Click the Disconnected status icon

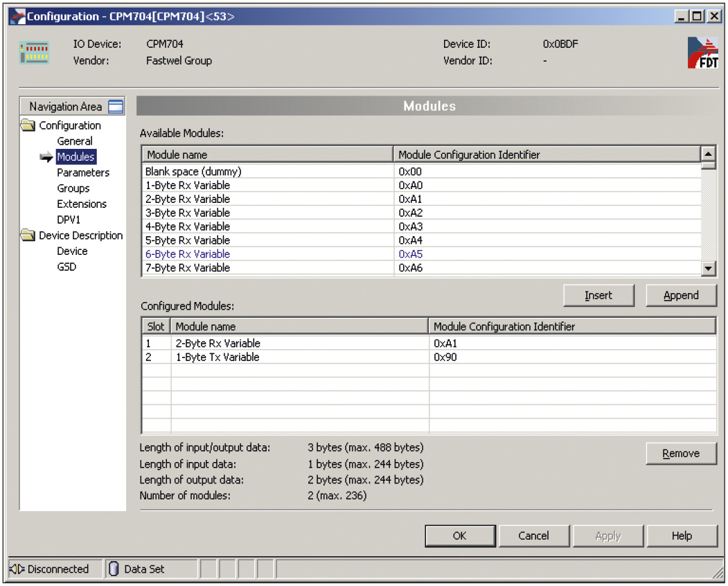point(17,569)
